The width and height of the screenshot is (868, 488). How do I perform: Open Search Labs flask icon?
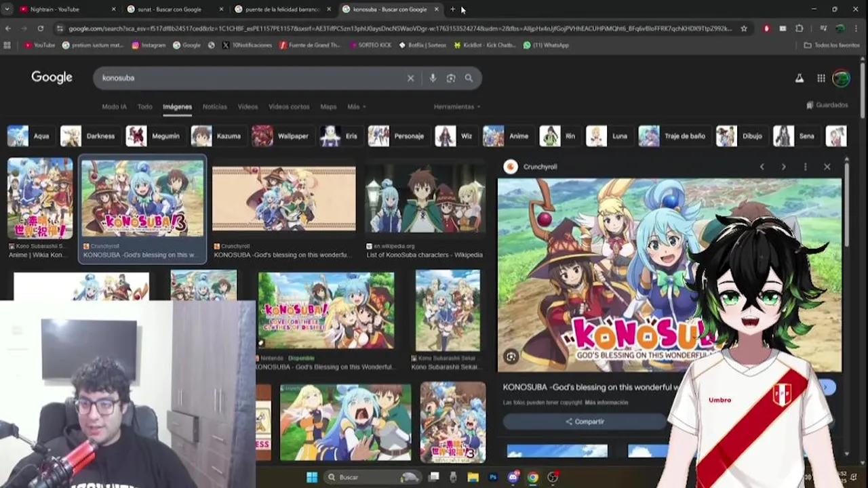800,78
